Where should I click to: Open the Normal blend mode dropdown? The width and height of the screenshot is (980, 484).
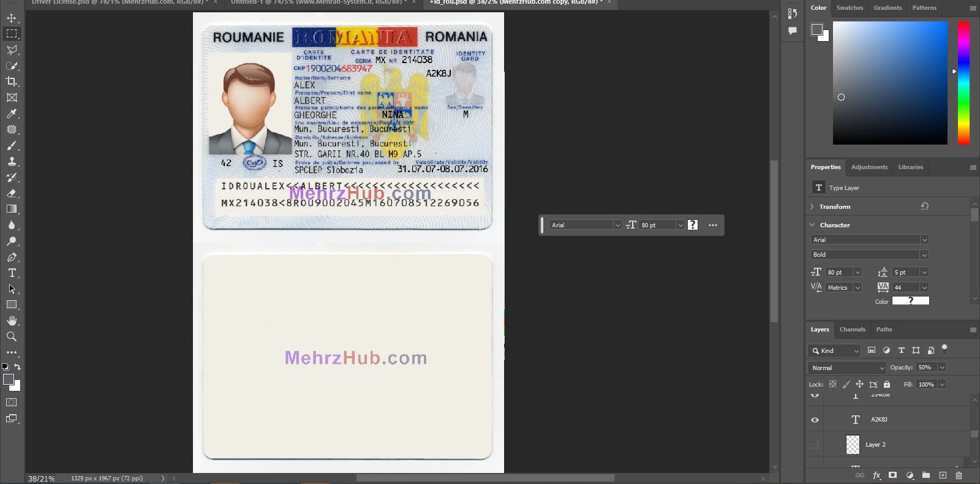[x=847, y=368]
